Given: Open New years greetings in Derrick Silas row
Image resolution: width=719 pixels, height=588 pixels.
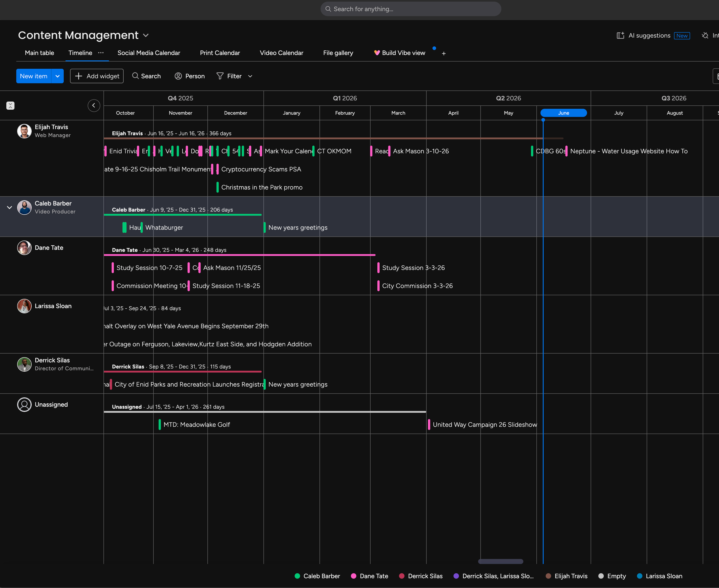Looking at the screenshot, I should (x=296, y=384).
